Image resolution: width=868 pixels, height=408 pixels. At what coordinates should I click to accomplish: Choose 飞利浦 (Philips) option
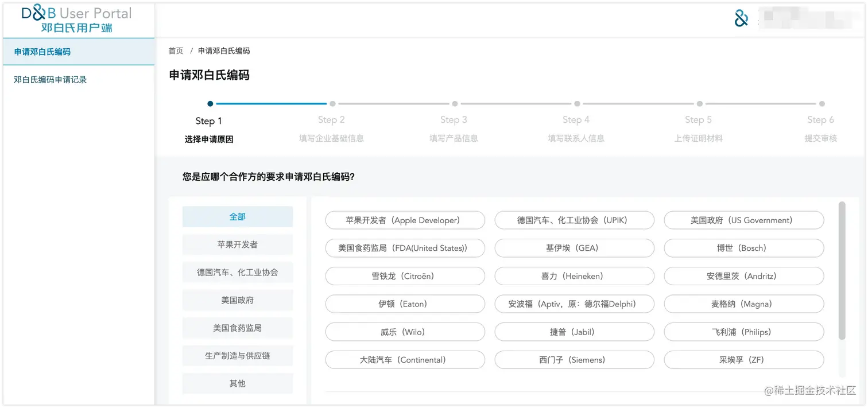point(744,332)
